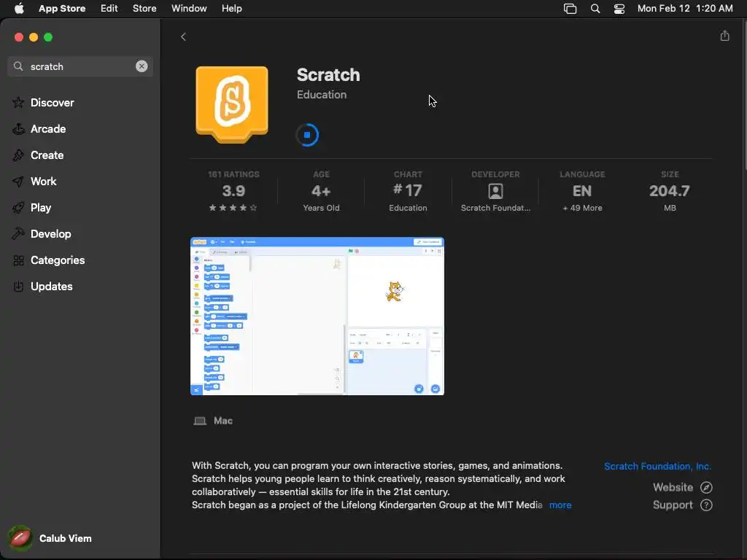
Task: Click the vertical scrollbar on the page
Action: point(744,96)
